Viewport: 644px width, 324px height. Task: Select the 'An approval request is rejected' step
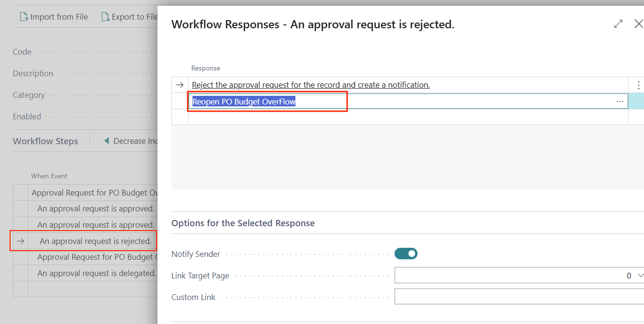[x=95, y=241]
